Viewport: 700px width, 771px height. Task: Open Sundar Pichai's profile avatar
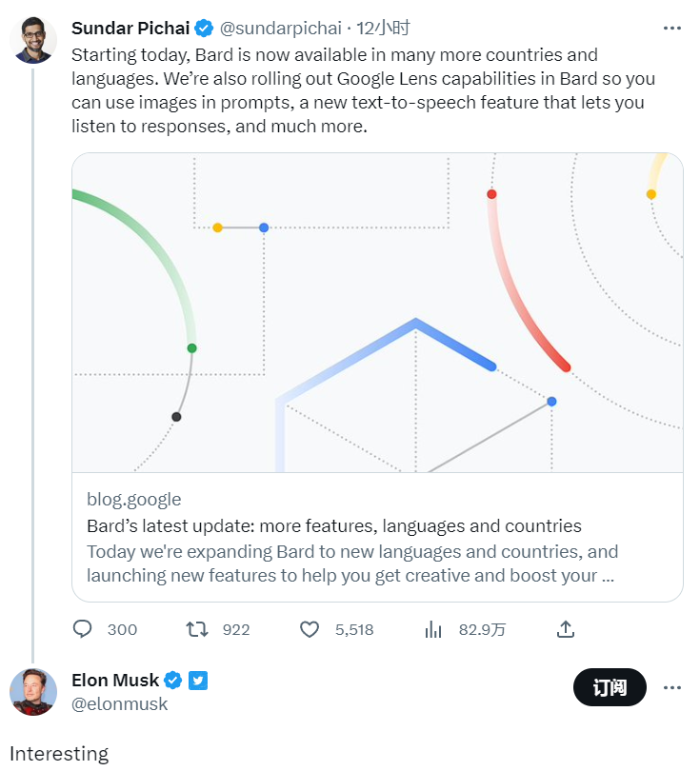click(x=33, y=40)
